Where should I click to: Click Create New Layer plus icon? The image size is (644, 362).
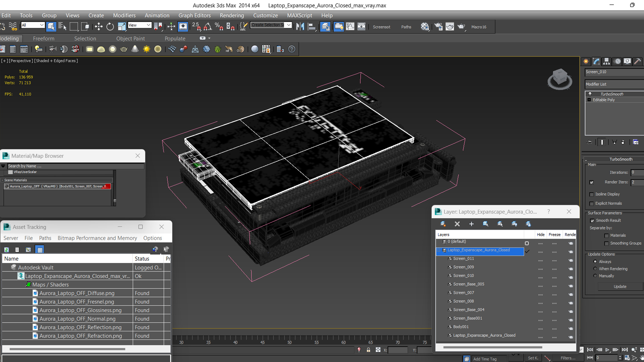(471, 224)
